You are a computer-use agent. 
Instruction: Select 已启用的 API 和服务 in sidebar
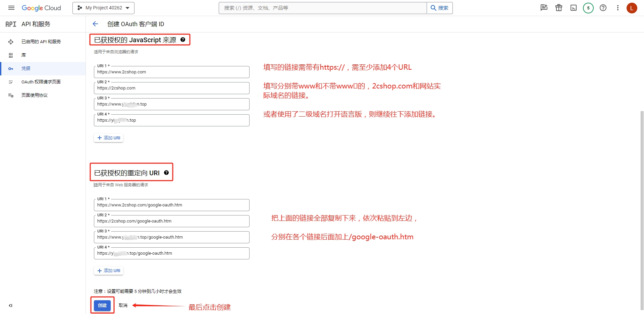point(43,42)
